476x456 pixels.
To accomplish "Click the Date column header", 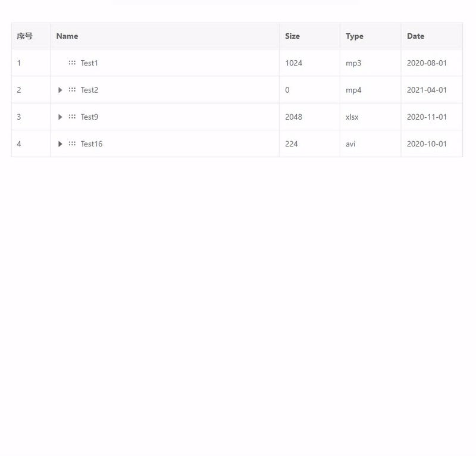I will (415, 36).
